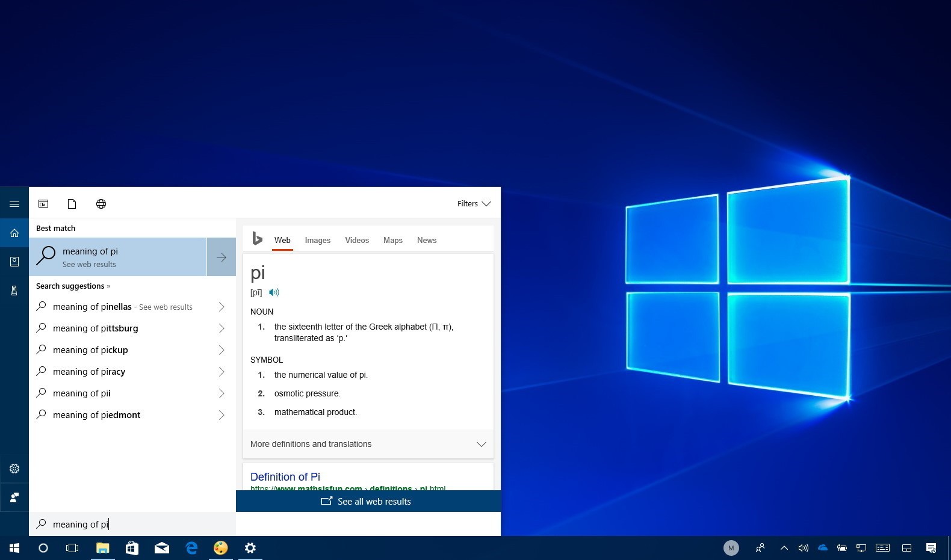The height and width of the screenshot is (560, 951).
Task: Click See all web results button
Action: point(368,501)
